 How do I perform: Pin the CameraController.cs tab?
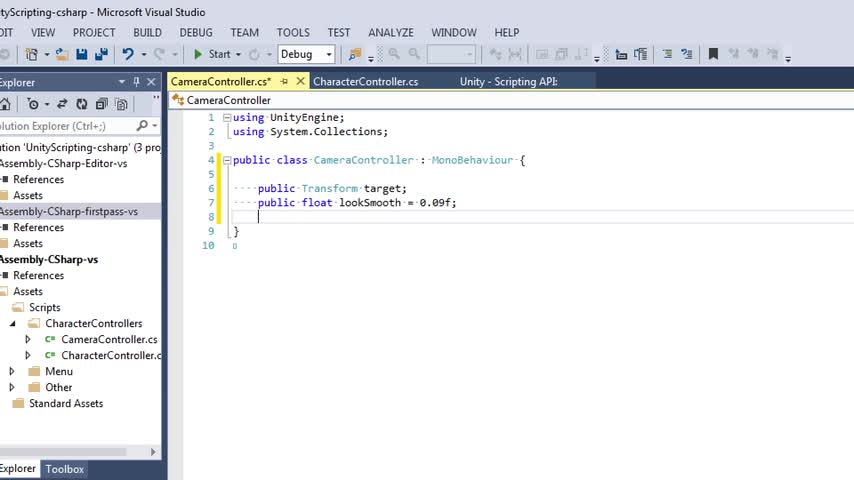(284, 82)
